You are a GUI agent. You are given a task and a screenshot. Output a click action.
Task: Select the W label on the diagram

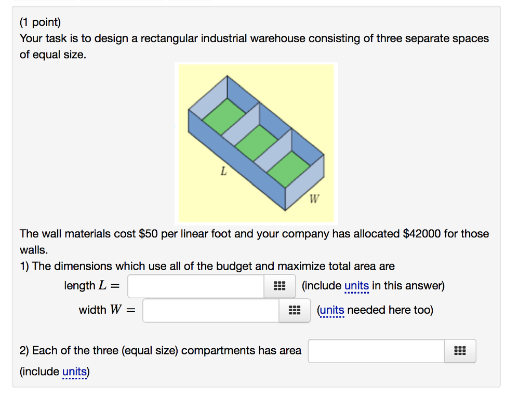point(315,198)
